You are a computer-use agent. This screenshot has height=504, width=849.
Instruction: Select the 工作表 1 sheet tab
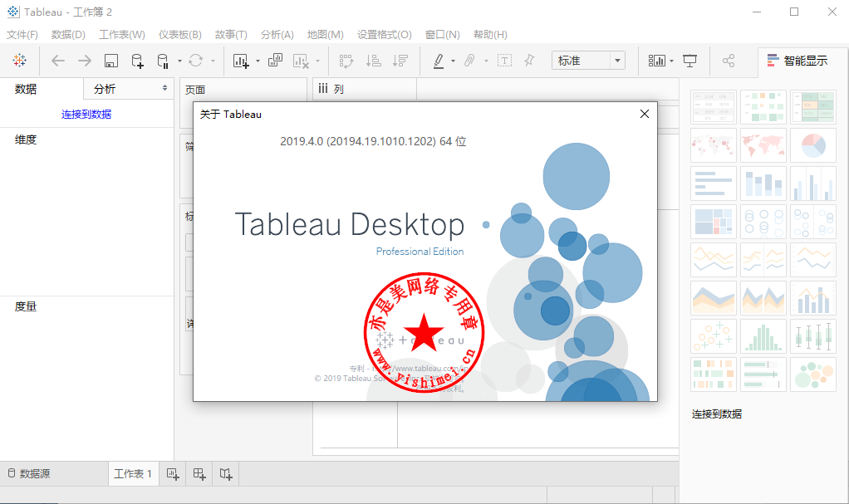(x=133, y=474)
